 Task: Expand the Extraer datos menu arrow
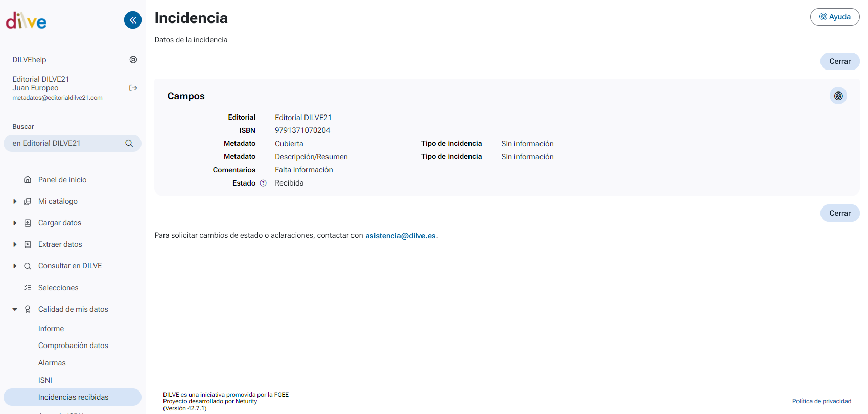(15, 244)
